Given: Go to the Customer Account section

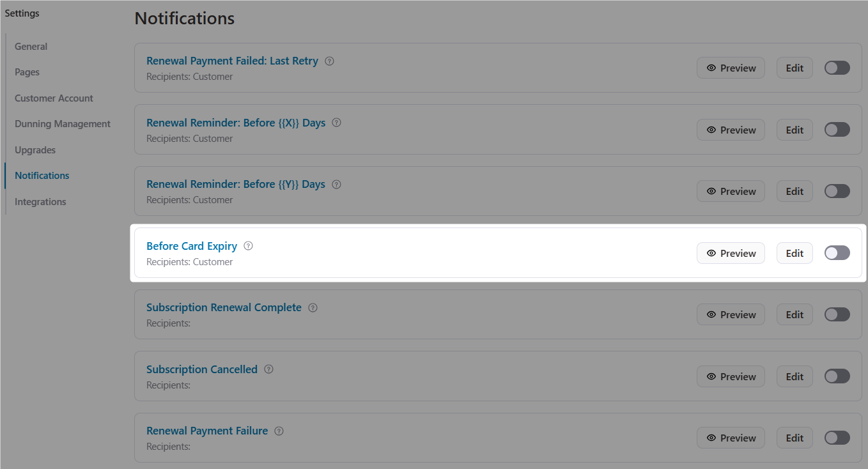Looking at the screenshot, I should (x=54, y=98).
